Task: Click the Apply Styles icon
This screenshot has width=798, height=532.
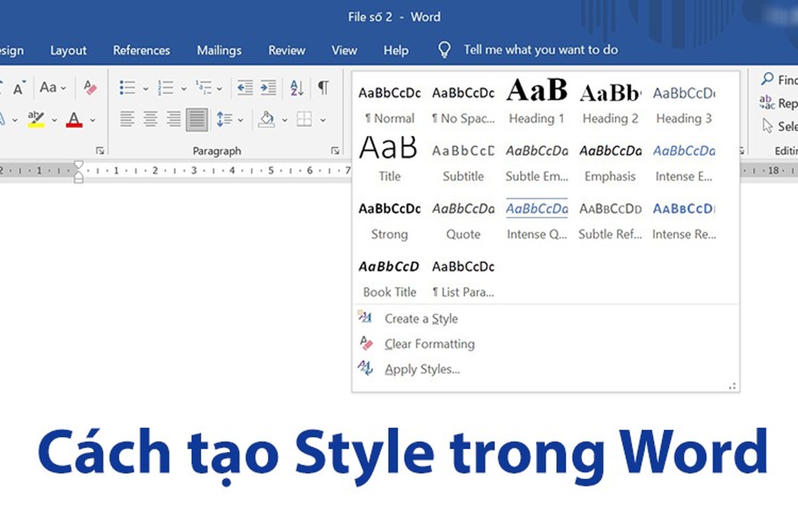Action: coord(365,368)
